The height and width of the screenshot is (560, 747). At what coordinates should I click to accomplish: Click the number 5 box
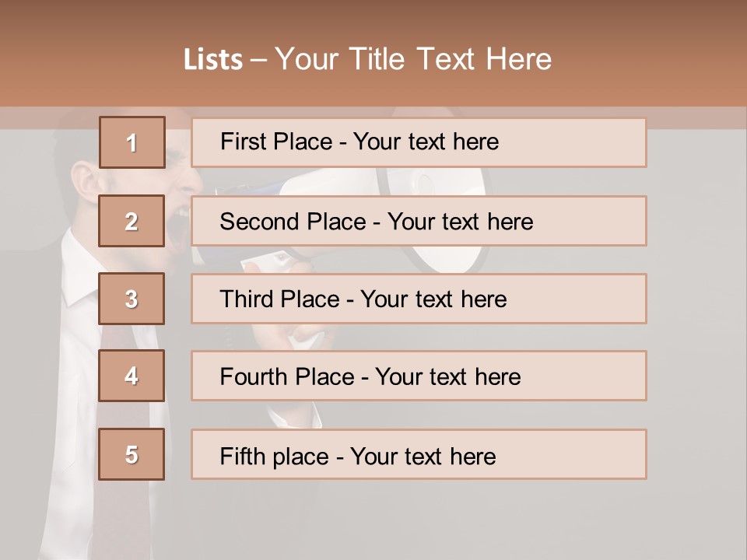click(x=132, y=454)
